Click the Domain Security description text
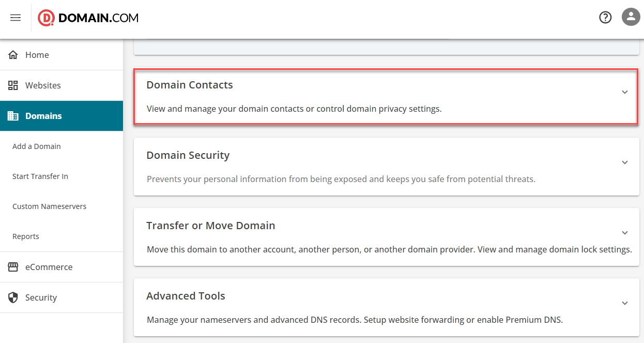644x343 pixels. click(341, 179)
